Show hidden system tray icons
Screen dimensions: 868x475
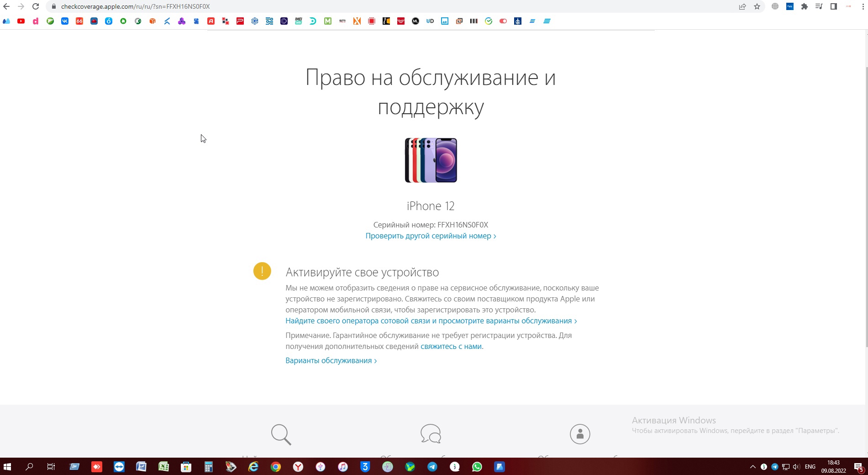752,467
